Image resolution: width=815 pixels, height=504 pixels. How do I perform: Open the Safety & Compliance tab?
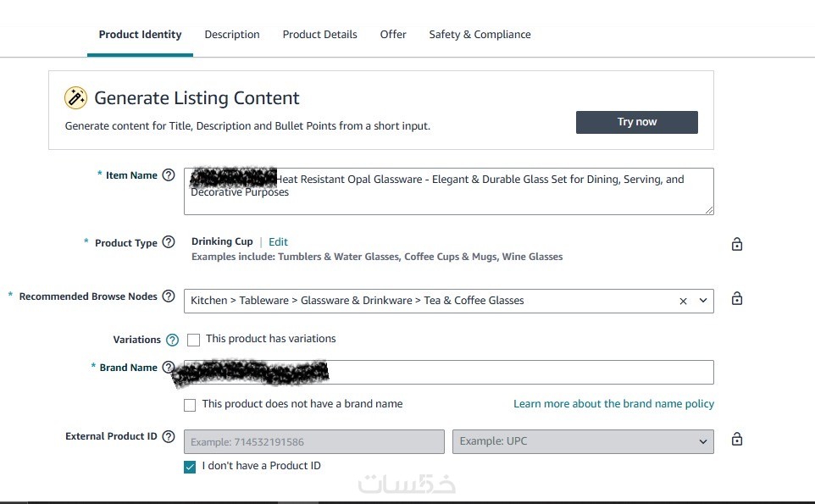pos(480,35)
